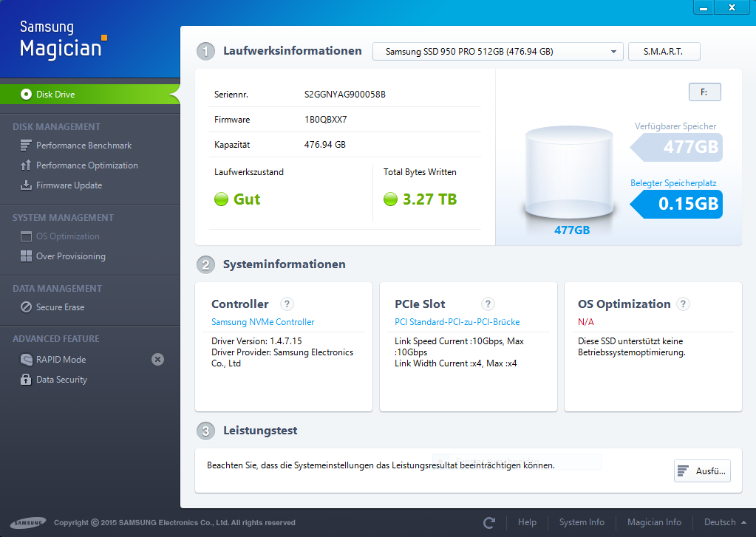756x537 pixels.
Task: Open System Info in the footer
Action: (582, 522)
